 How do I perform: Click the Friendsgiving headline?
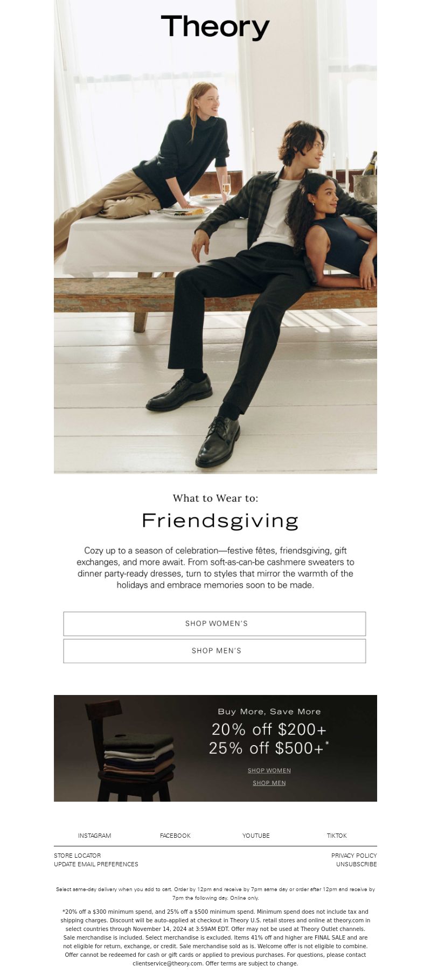click(x=220, y=521)
